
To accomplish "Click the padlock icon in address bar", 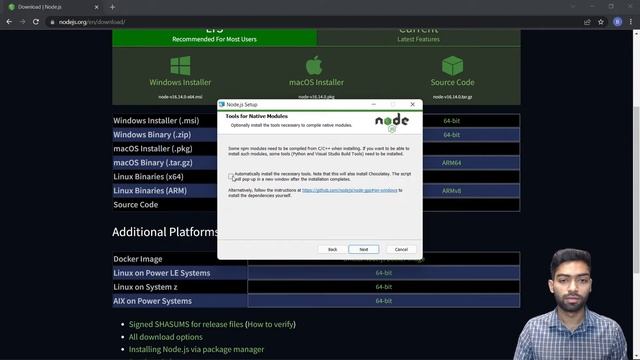I will tap(52, 22).
